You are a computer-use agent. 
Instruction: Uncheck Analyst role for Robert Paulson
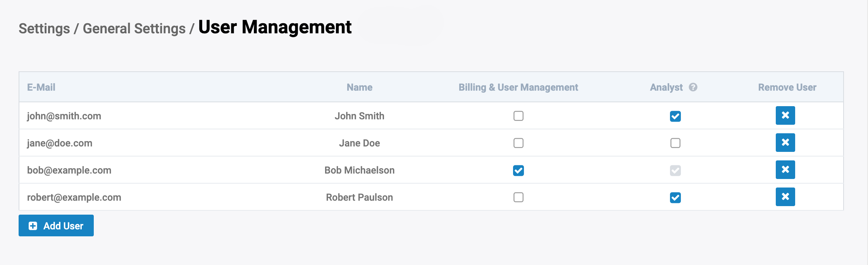[675, 198]
